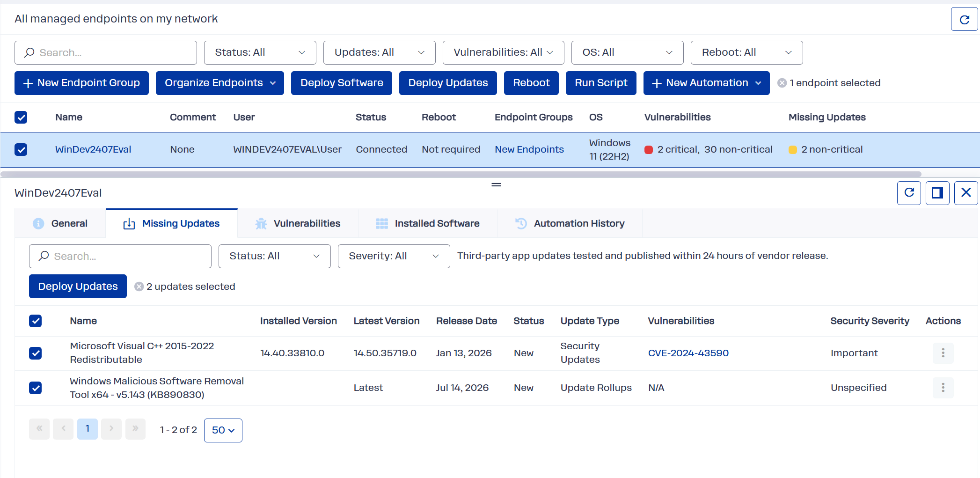Image resolution: width=980 pixels, height=478 pixels.
Task: Uncheck Windows Malicious Software Removal Tool update
Action: coord(36,388)
